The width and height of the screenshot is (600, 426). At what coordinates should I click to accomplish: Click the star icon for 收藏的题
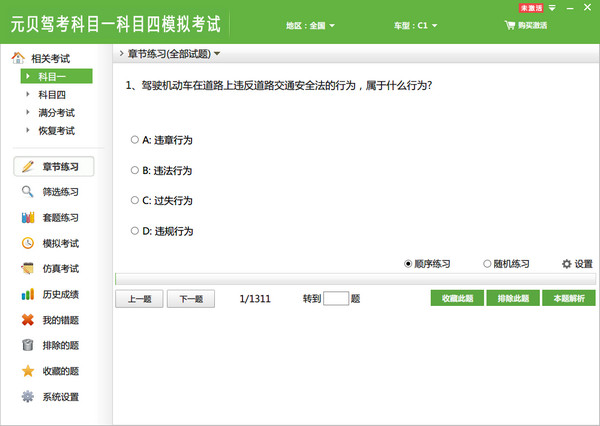click(x=28, y=371)
